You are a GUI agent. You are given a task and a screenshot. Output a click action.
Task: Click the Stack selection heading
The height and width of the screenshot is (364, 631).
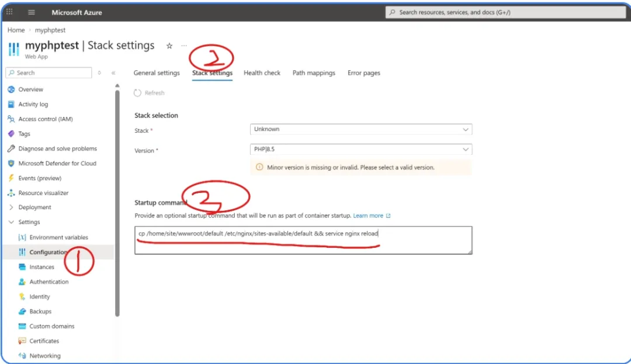[156, 116]
